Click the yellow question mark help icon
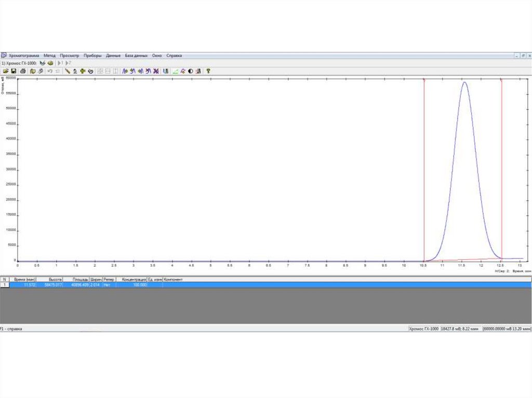This screenshot has width=532, height=398. tap(208, 71)
